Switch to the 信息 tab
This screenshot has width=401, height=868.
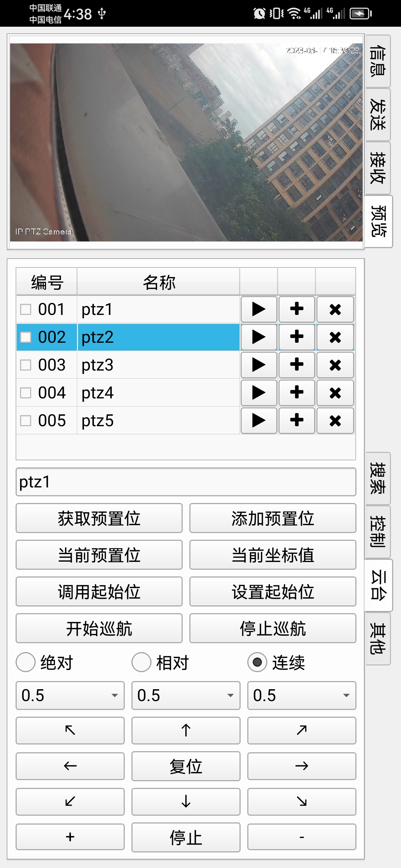click(x=378, y=61)
